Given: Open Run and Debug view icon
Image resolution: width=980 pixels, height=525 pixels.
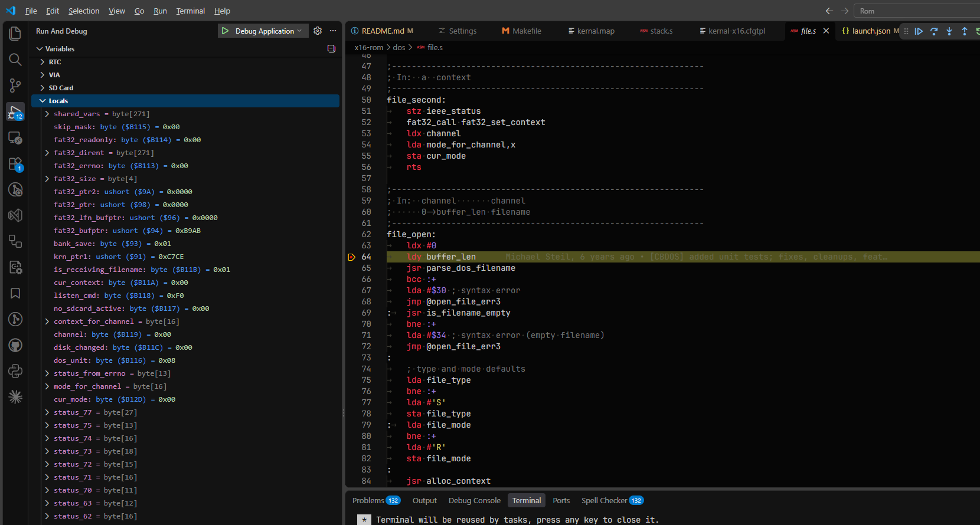Looking at the screenshot, I should [x=15, y=111].
